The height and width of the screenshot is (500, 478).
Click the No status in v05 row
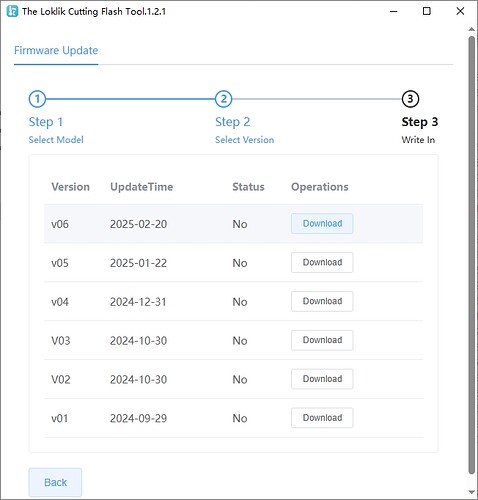click(240, 263)
